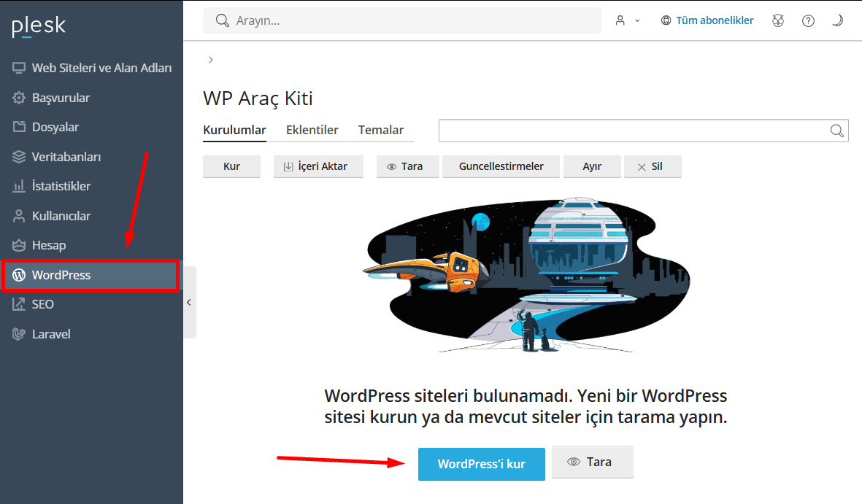The height and width of the screenshot is (504, 862).
Task: Click the Sil button
Action: [x=653, y=166]
